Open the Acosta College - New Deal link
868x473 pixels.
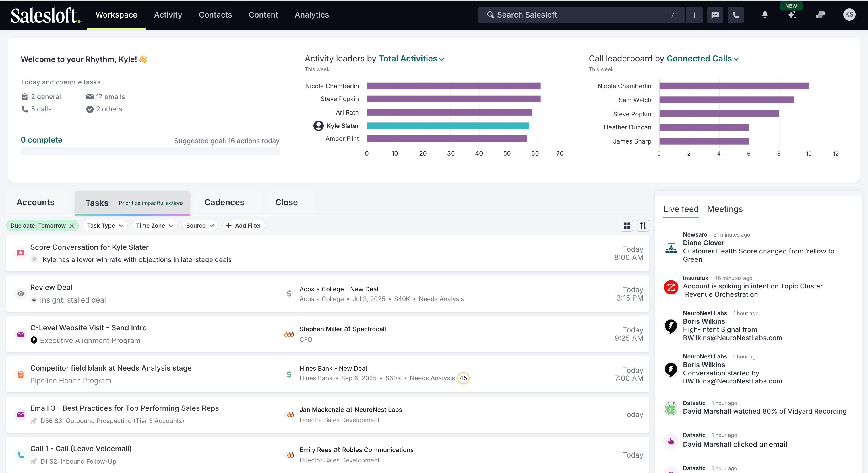(339, 289)
